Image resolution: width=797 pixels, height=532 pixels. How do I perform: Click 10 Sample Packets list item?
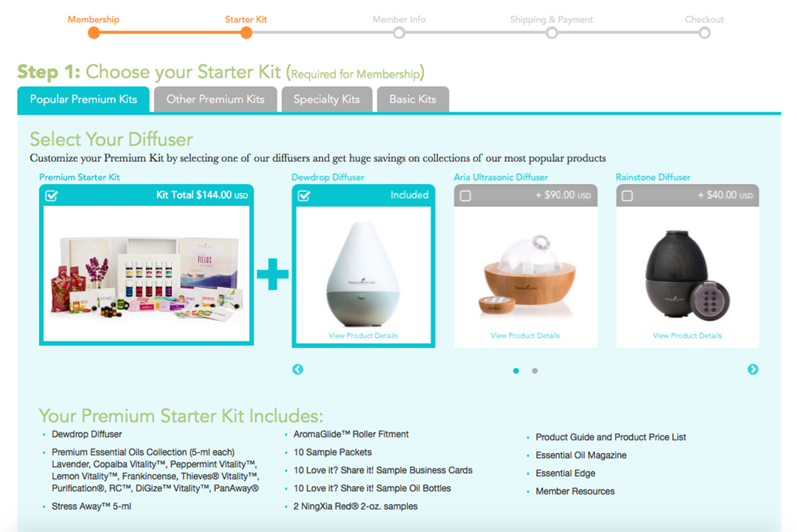point(333,452)
